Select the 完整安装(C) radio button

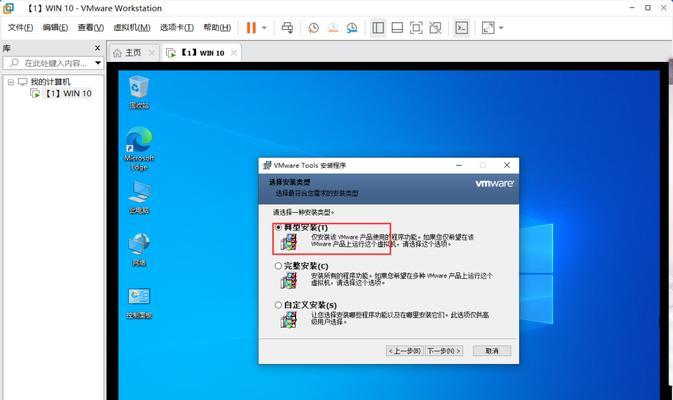click(278, 266)
